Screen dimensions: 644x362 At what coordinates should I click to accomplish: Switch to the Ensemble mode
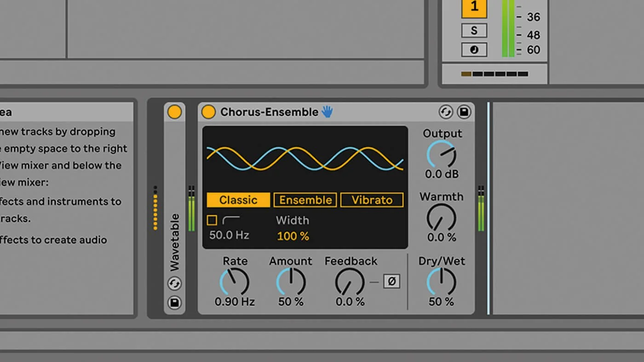click(x=305, y=200)
